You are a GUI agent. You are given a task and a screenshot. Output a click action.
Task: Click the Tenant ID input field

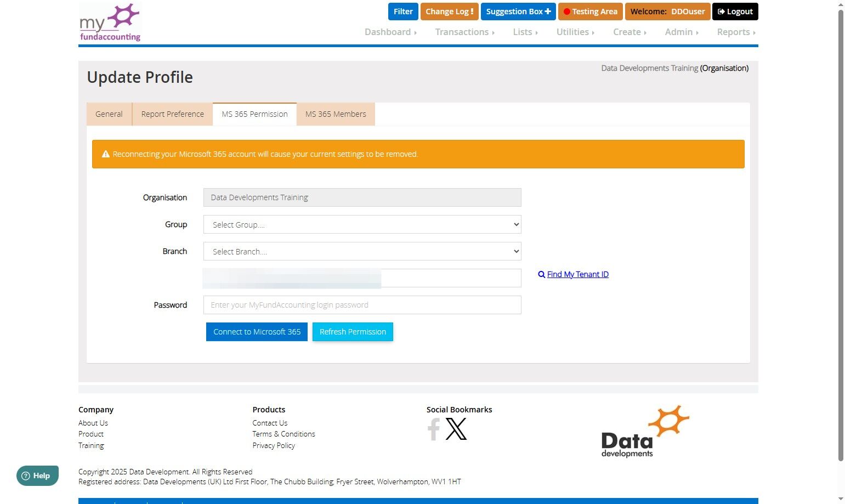pos(362,278)
